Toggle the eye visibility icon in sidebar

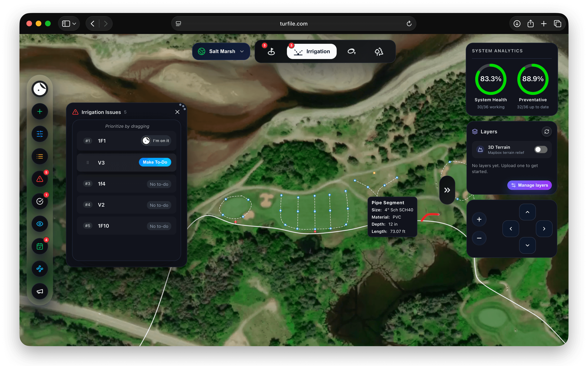[40, 224]
